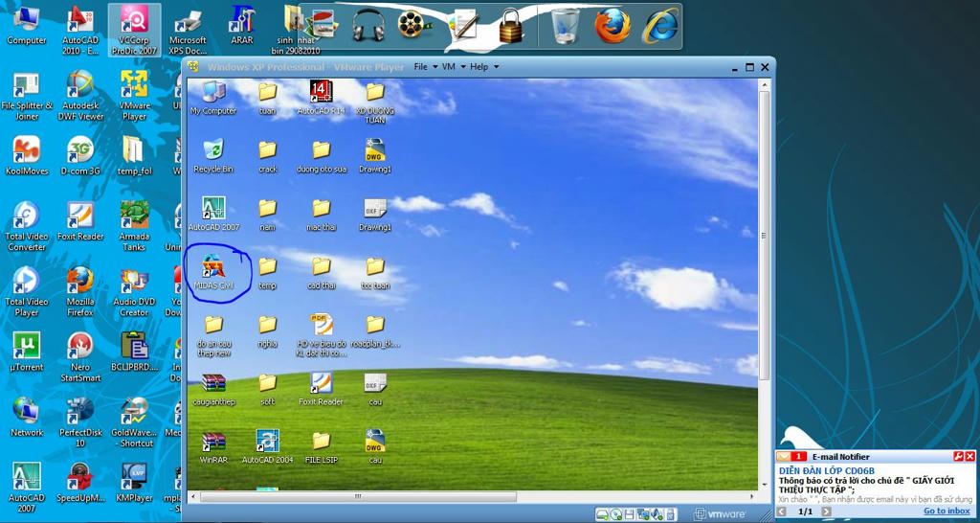Click scroll-down arrow of VMware window
This screenshot has width=980, height=523.
coord(764,485)
